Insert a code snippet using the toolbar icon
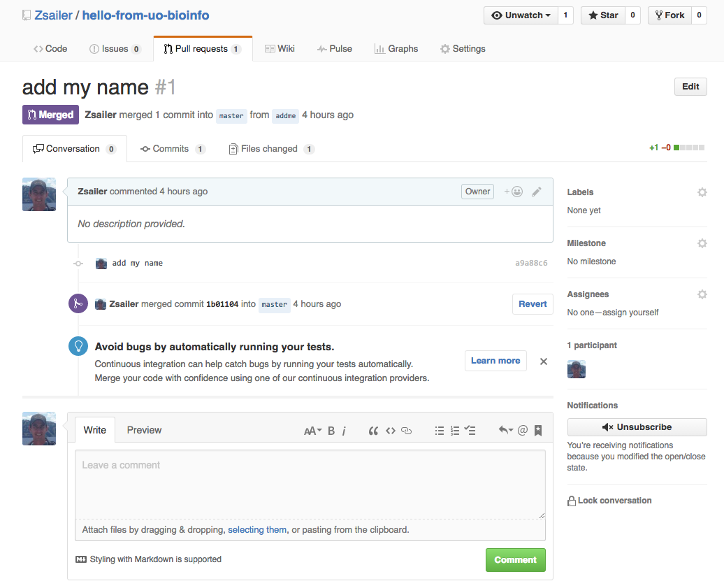Viewport: 724px width, 588px height. (391, 431)
